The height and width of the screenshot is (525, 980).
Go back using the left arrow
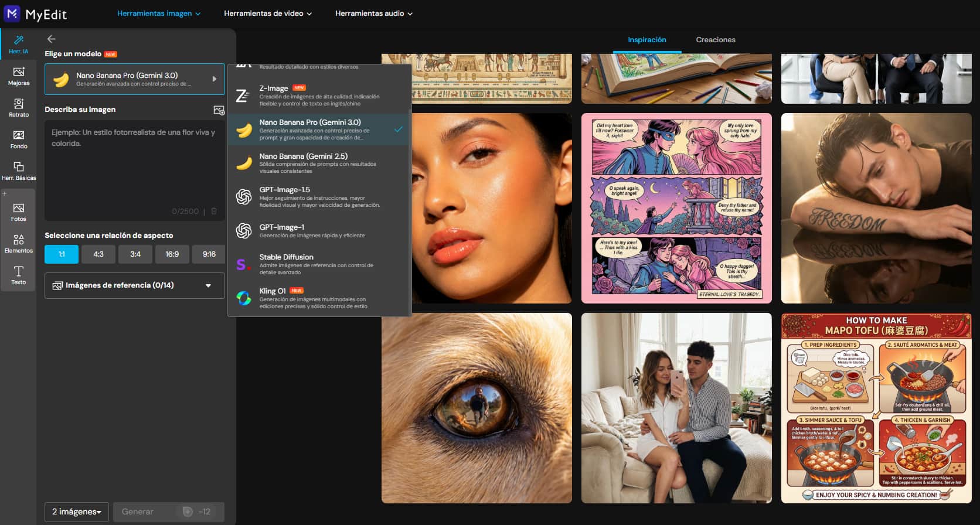pyautogui.click(x=52, y=39)
